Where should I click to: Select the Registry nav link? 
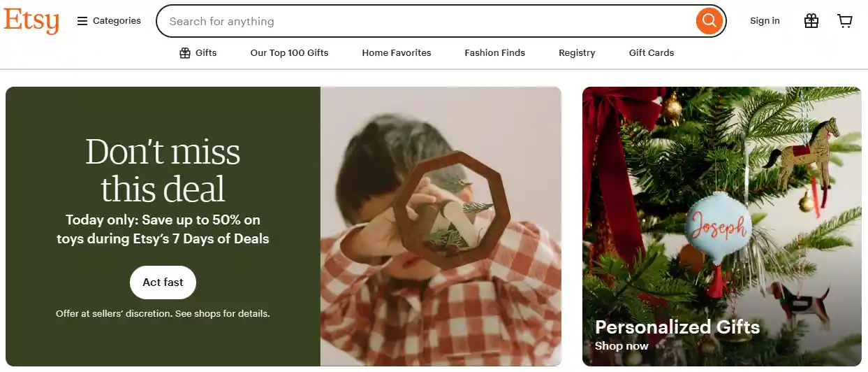(x=577, y=53)
